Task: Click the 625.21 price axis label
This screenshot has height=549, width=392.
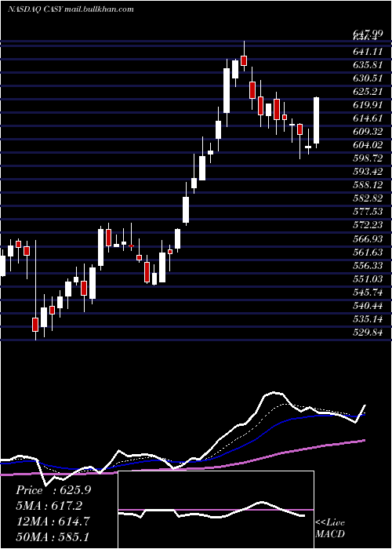Action: [x=369, y=92]
